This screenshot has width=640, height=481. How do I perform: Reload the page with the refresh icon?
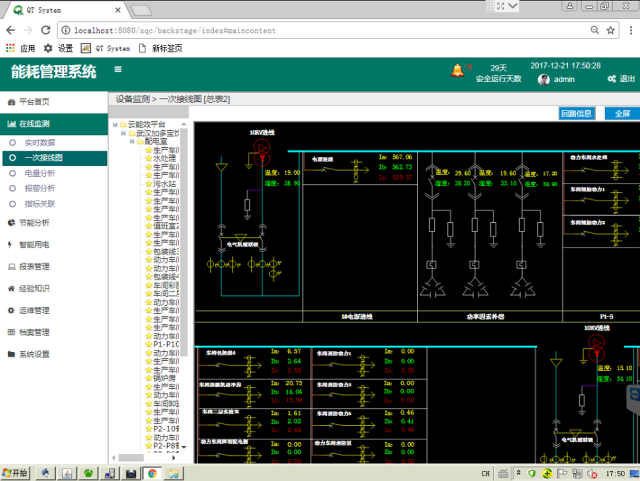click(x=47, y=31)
